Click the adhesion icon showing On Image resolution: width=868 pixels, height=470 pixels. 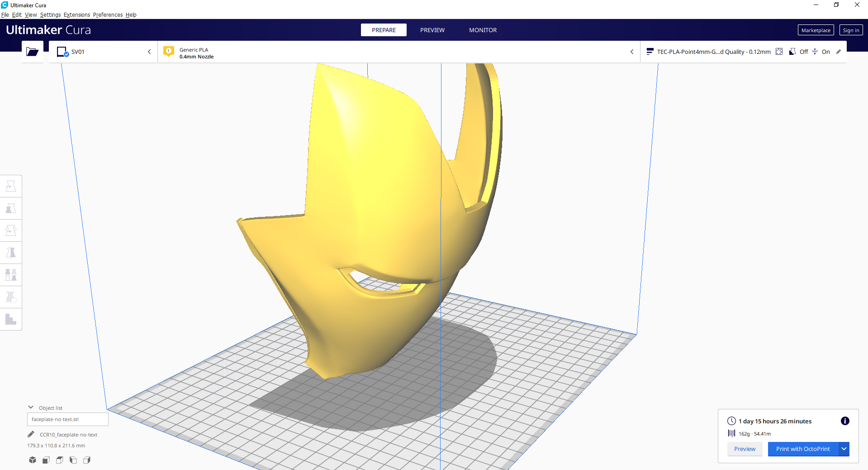click(815, 52)
